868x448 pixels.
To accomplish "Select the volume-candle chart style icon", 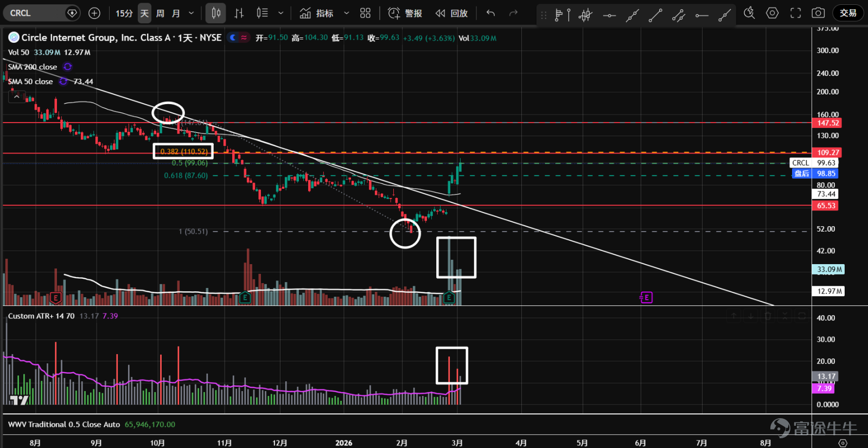I will pos(263,13).
